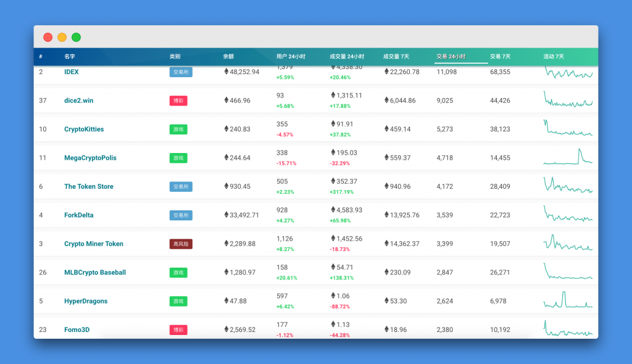632x364 pixels.
Task: Click Crypto Miner Token's 高风险 tag
Action: point(181,244)
